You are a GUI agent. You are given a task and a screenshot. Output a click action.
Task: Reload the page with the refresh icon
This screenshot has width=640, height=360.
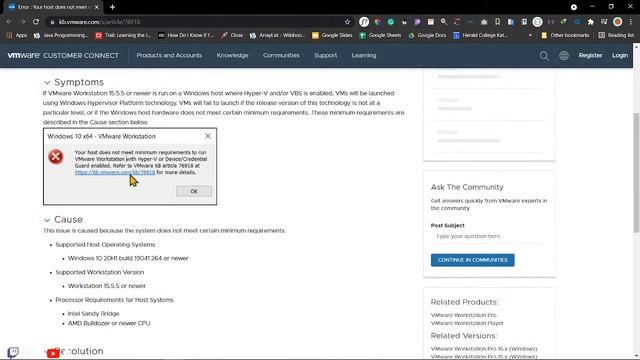[x=36, y=22]
